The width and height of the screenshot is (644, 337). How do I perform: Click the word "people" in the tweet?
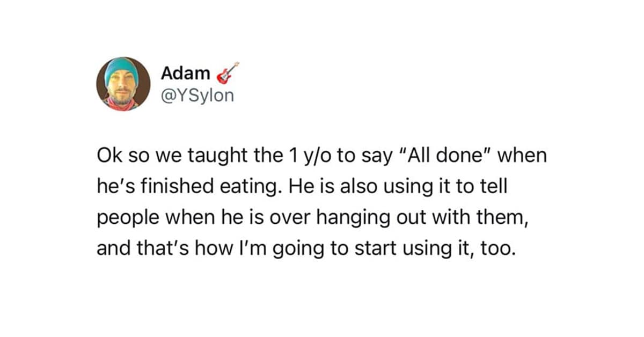pos(126,219)
